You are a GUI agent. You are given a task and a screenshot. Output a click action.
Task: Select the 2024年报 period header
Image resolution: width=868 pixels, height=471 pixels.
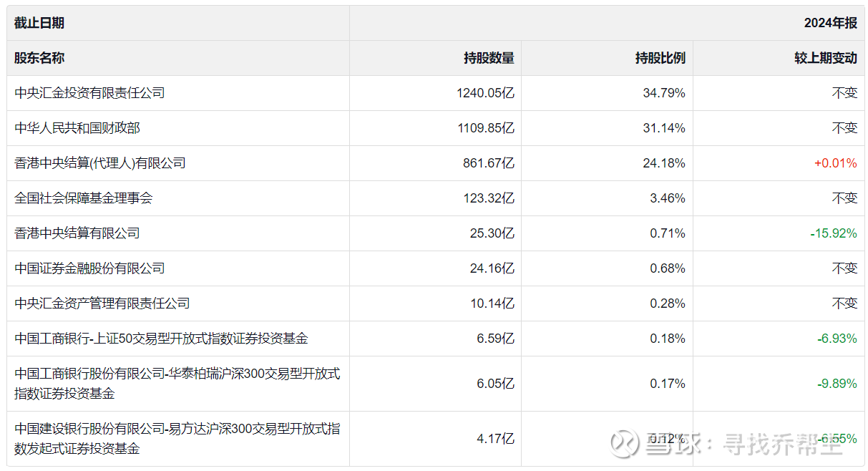830,23
